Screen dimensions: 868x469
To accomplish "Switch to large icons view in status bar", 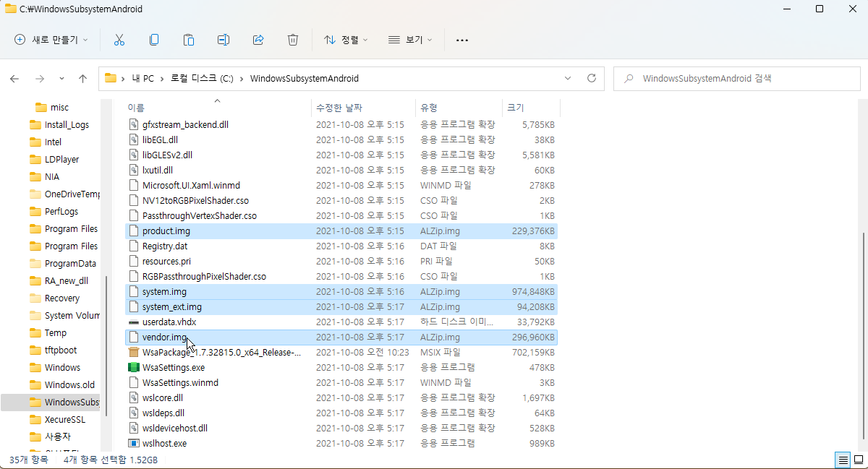I will [857, 460].
